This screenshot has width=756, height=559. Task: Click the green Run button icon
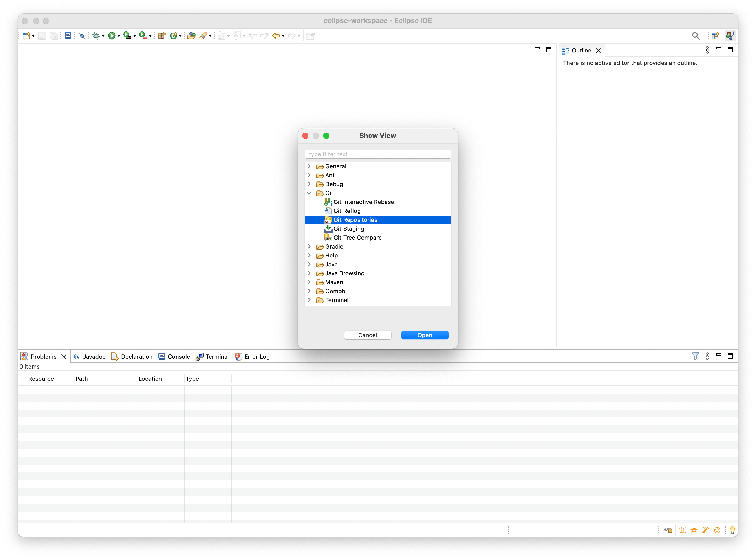[x=111, y=36]
